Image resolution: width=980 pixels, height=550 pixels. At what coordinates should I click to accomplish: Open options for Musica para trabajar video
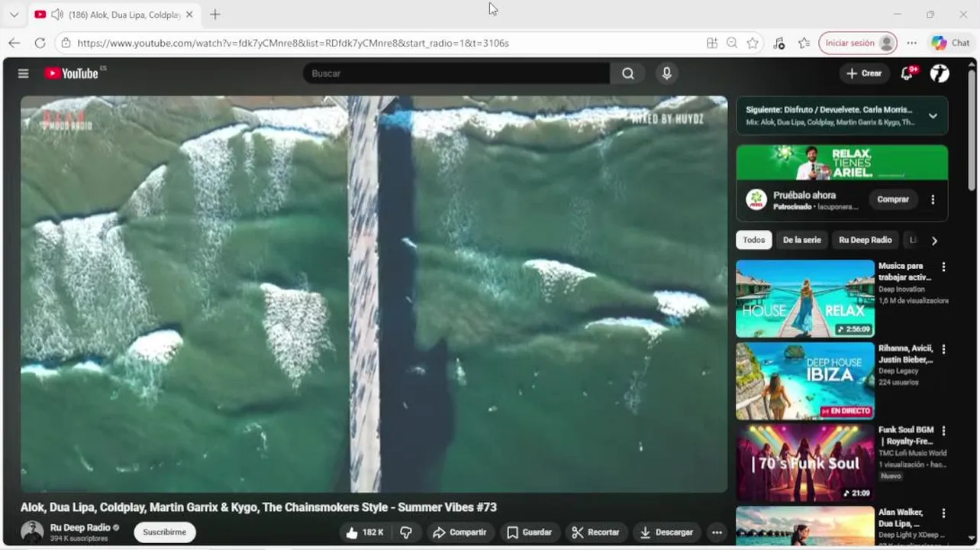pyautogui.click(x=943, y=267)
